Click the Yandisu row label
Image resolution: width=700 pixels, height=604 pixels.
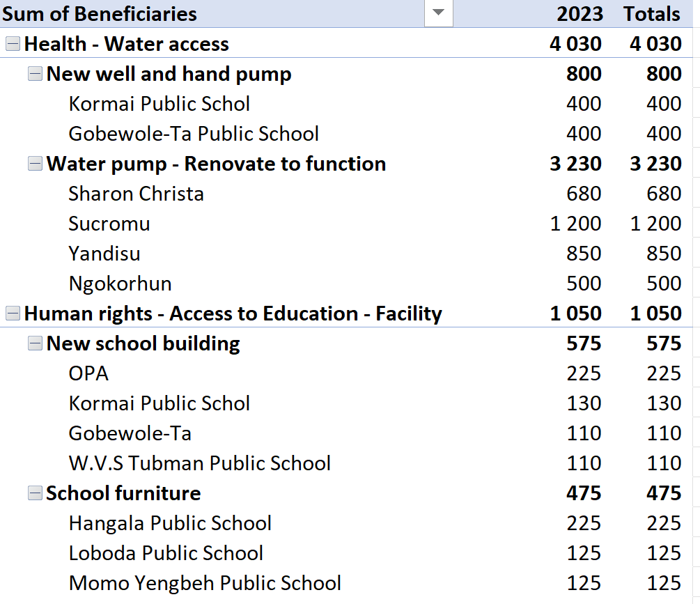coord(104,254)
